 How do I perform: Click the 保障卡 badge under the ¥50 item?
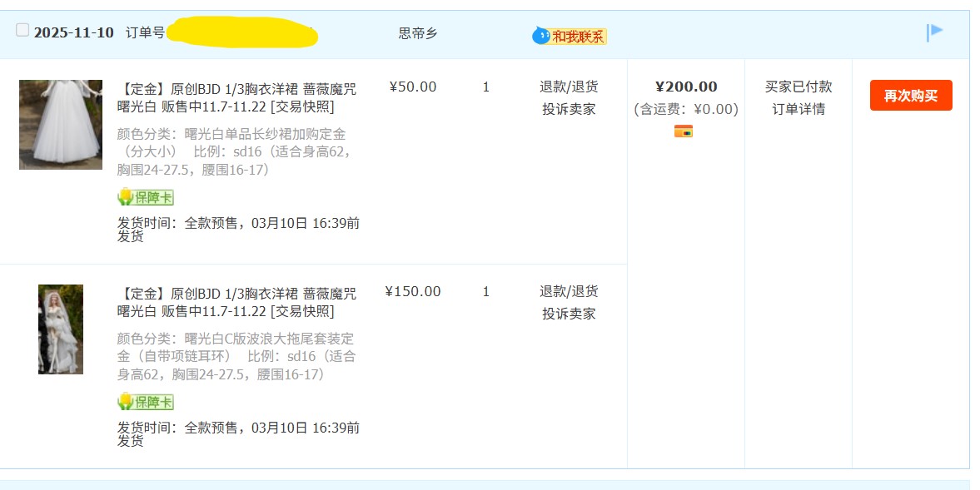pos(146,197)
